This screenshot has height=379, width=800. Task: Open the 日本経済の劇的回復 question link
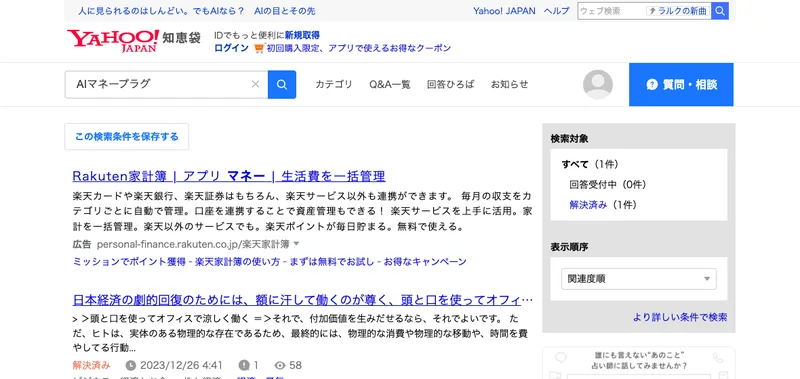[303, 300]
